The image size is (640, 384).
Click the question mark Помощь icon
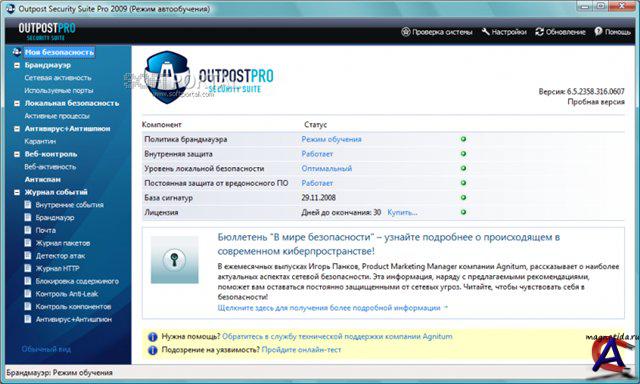coord(598,31)
